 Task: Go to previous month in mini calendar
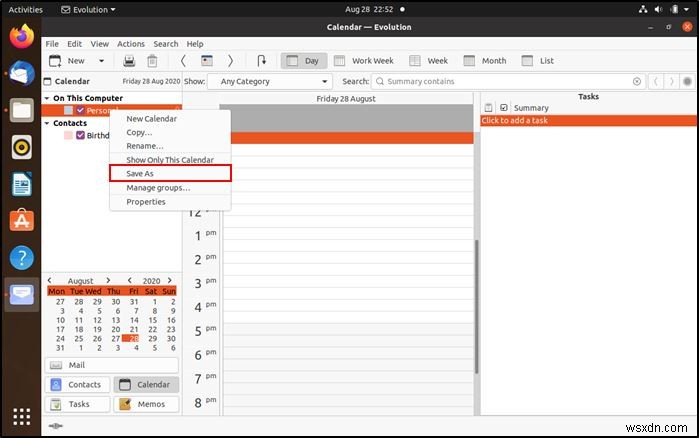tap(49, 280)
